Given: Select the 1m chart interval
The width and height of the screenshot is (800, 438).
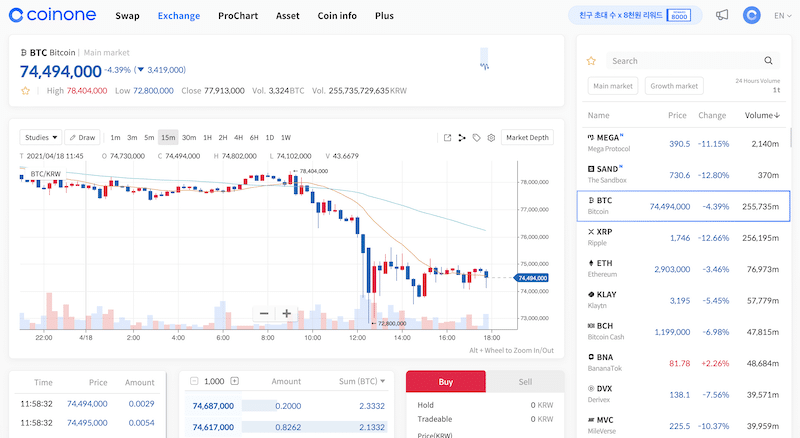Looking at the screenshot, I should (115, 137).
